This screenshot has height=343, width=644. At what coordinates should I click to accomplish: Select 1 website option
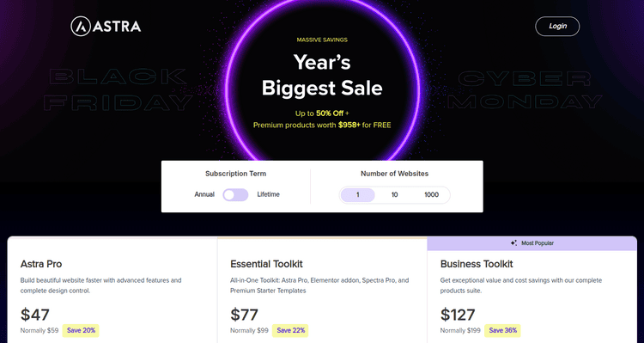[357, 194]
